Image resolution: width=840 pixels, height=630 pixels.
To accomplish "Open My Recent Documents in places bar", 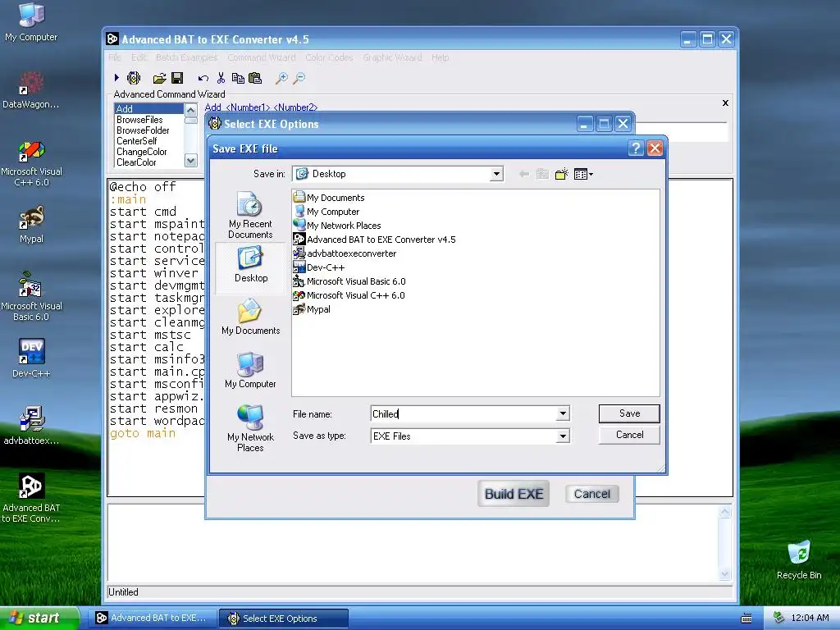I will tap(250, 216).
